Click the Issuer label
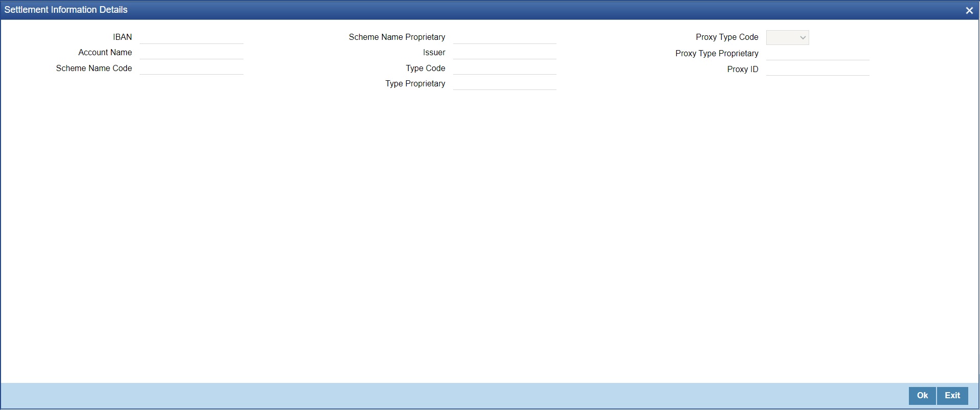This screenshot has width=980, height=410. click(x=434, y=53)
